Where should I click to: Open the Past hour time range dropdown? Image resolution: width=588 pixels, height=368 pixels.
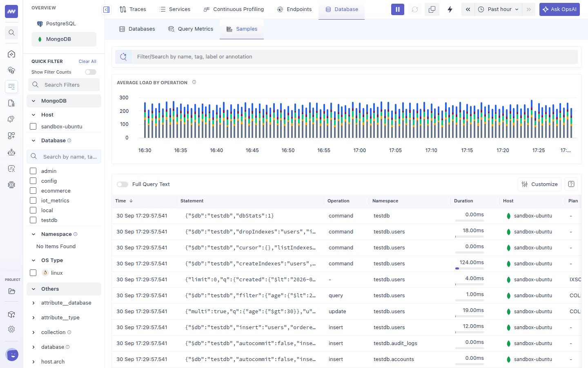tap(498, 9)
